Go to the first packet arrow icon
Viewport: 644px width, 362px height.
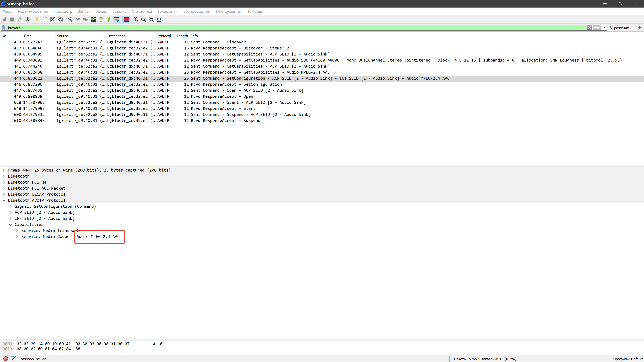pos(101,19)
